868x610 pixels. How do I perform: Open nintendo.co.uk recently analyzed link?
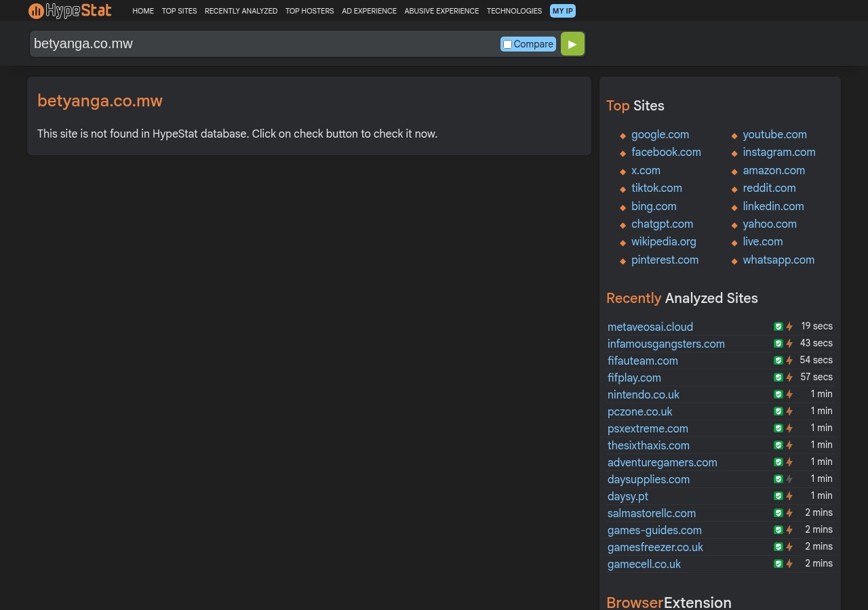tap(644, 394)
